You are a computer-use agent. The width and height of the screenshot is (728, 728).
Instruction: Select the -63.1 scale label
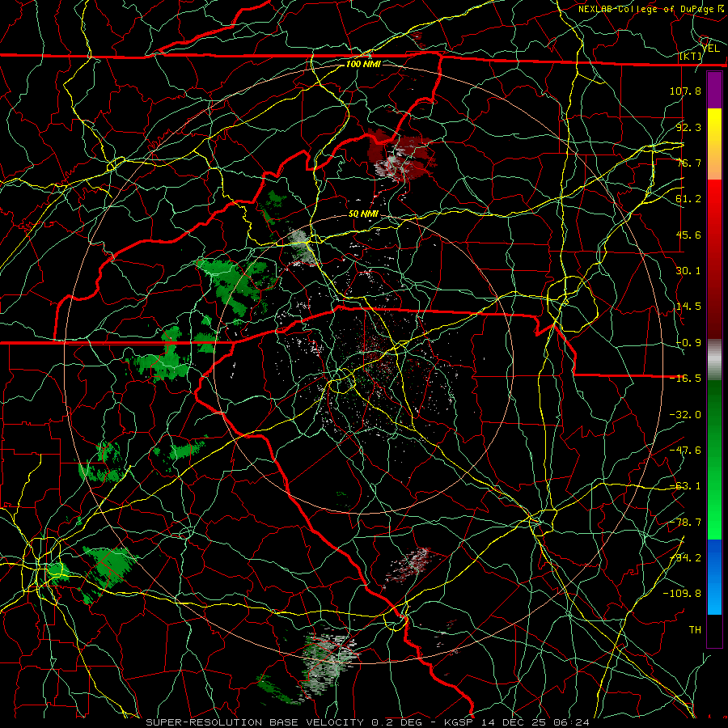pyautogui.click(x=685, y=486)
